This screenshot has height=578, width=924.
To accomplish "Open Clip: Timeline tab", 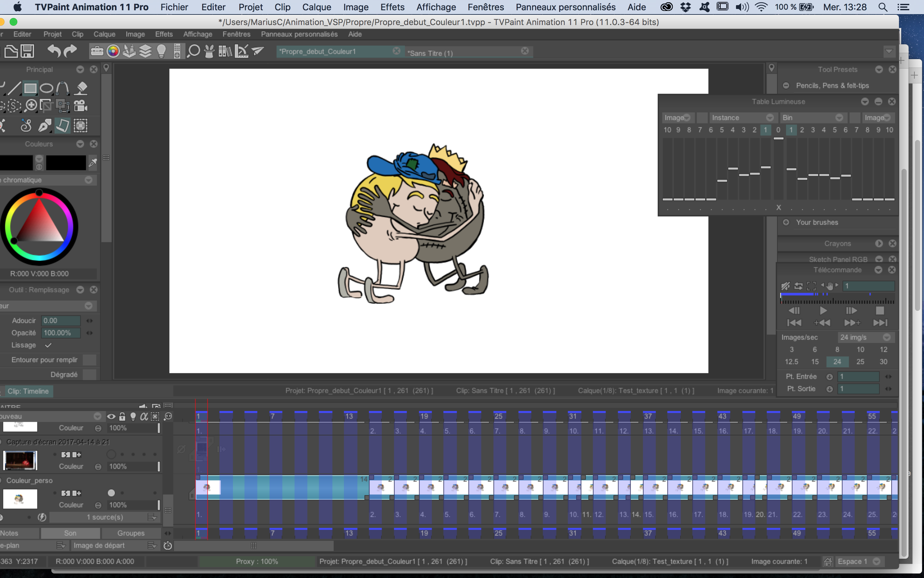I will coord(28,391).
